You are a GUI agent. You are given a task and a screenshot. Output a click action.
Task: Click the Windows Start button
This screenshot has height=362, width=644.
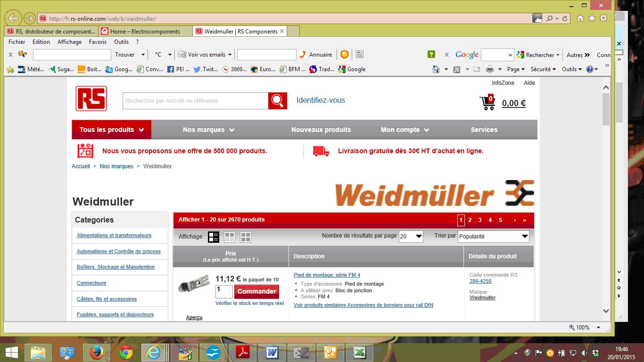tap(11, 352)
